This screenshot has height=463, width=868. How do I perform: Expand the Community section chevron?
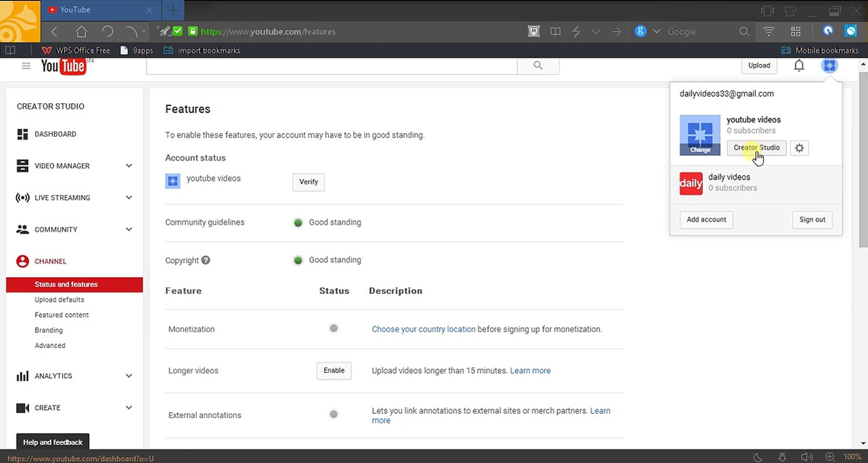click(129, 229)
